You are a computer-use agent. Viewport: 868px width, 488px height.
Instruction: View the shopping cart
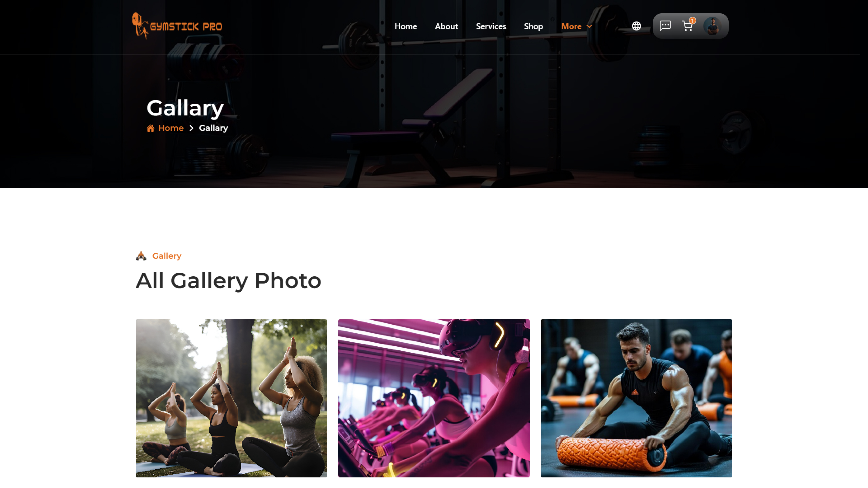pos(687,26)
